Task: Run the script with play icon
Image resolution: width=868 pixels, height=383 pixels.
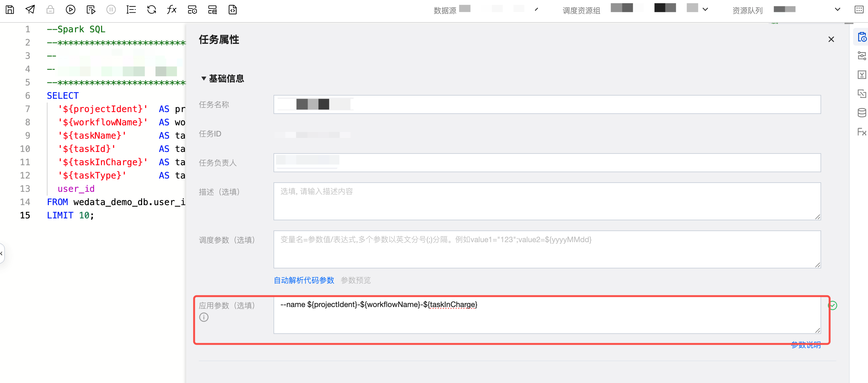Action: (x=70, y=10)
